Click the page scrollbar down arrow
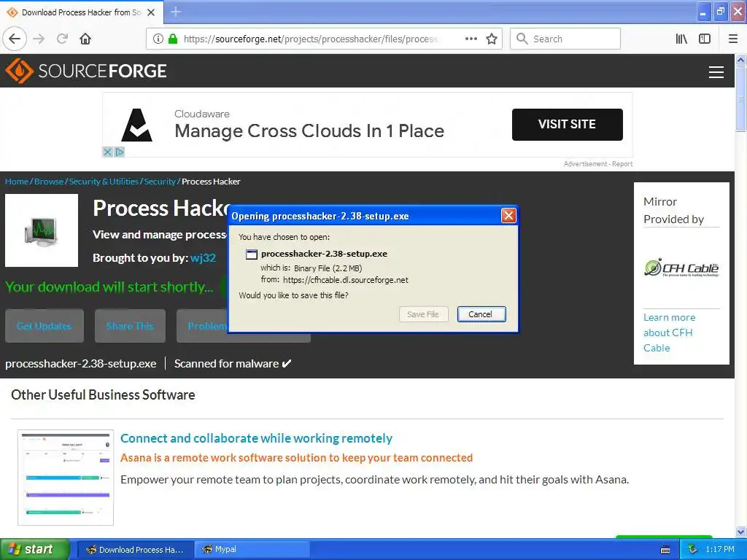The width and height of the screenshot is (747, 560). click(x=741, y=532)
